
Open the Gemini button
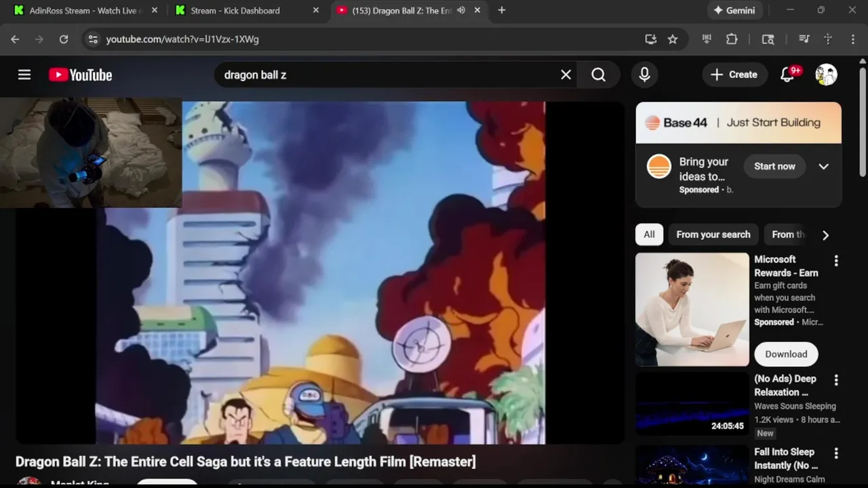(734, 10)
